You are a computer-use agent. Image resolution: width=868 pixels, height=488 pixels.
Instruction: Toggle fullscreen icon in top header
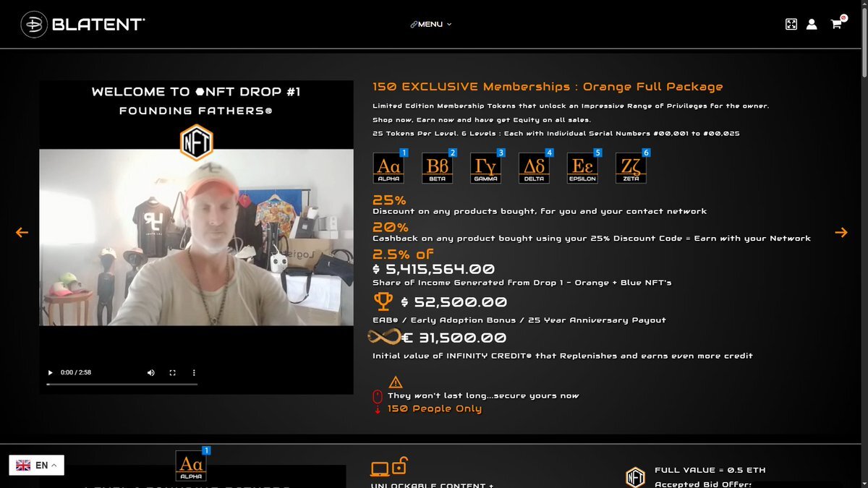pos(791,24)
